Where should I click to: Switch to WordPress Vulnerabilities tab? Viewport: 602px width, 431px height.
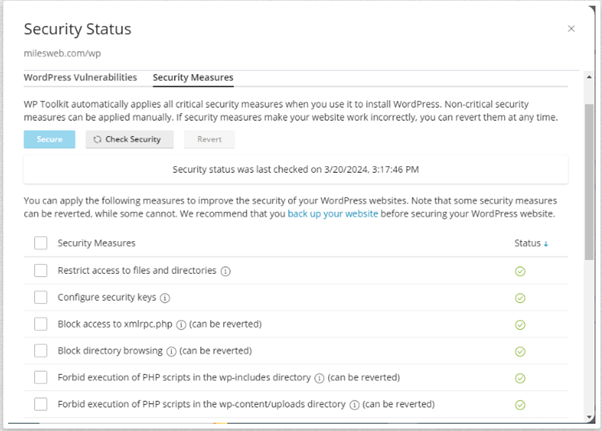click(x=80, y=77)
